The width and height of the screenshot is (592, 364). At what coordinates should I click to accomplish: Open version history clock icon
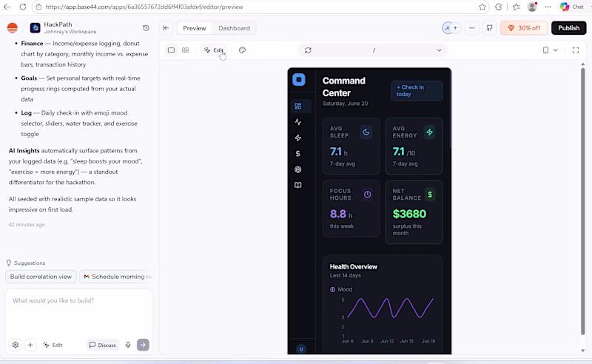(146, 28)
